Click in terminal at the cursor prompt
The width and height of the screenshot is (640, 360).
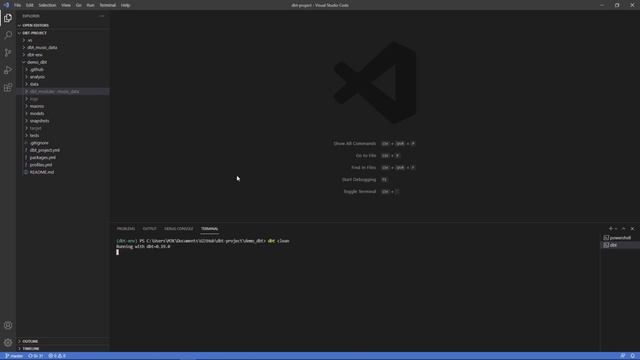118,252
